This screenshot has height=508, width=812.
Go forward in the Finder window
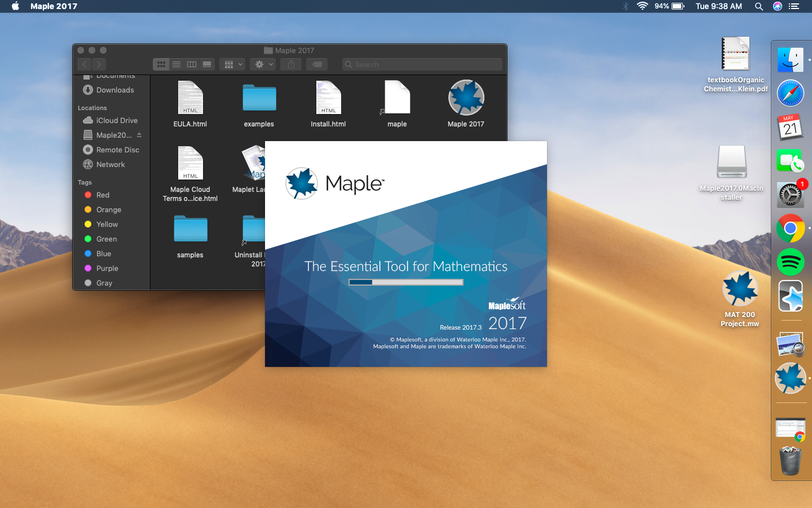point(99,64)
